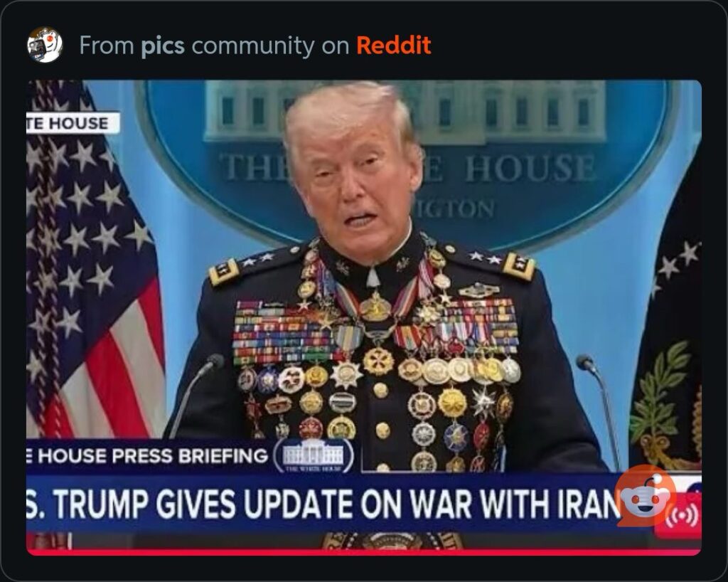
Task: Click the word 'community' in the header
Action: [252, 46]
